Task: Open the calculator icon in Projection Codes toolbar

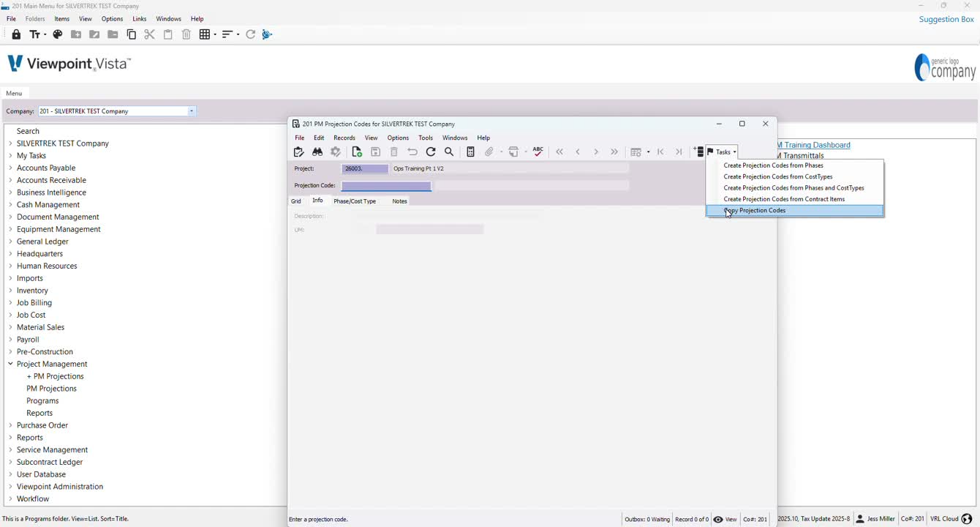Action: [x=471, y=152]
